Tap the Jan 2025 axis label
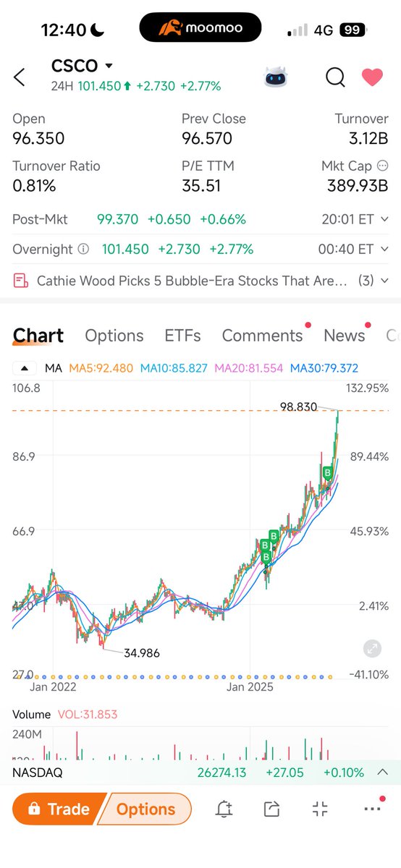401x868 pixels. coord(250,686)
